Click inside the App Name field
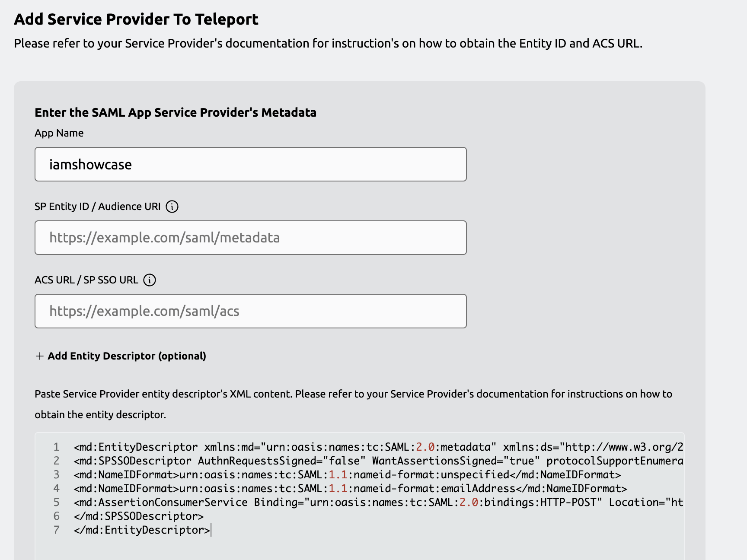Screen dimensions: 747x560 click(250, 164)
